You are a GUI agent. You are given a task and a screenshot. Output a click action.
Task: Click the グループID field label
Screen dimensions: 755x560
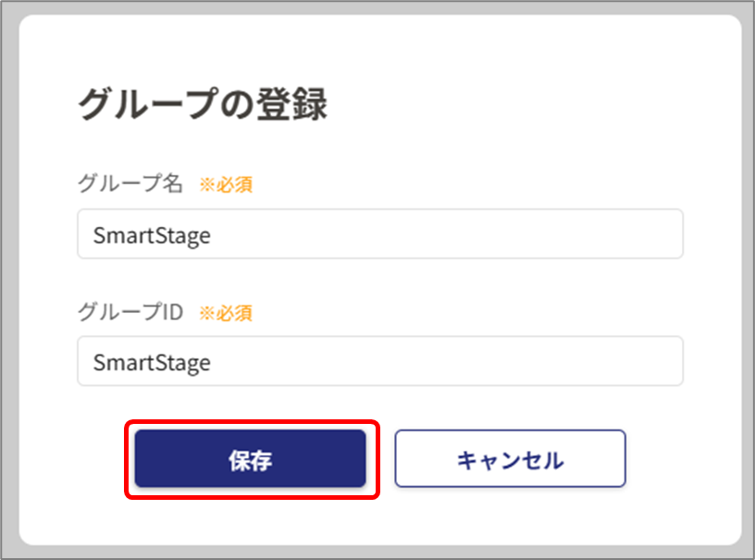130,312
